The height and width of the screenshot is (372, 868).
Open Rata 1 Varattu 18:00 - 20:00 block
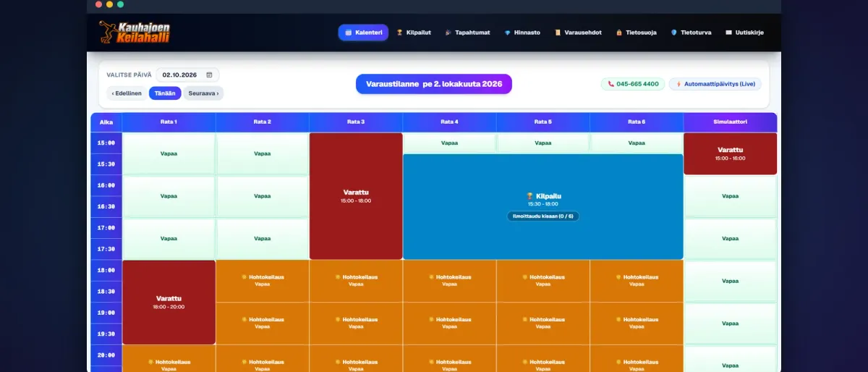[169, 302]
